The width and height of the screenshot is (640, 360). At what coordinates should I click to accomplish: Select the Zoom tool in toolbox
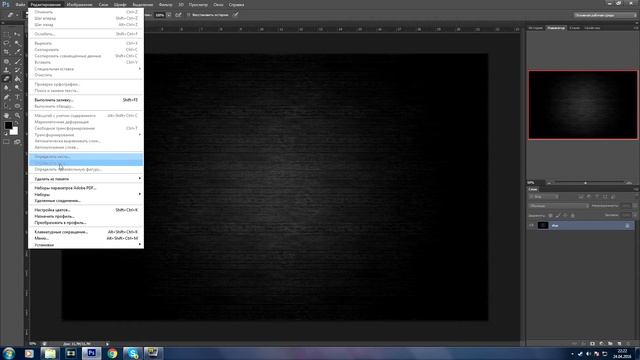pos(17,116)
